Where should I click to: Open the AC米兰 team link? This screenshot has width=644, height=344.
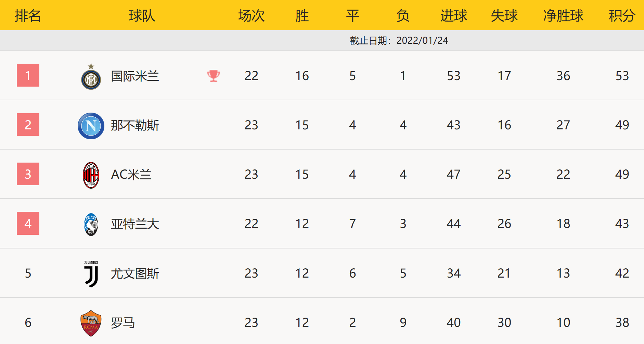131,175
